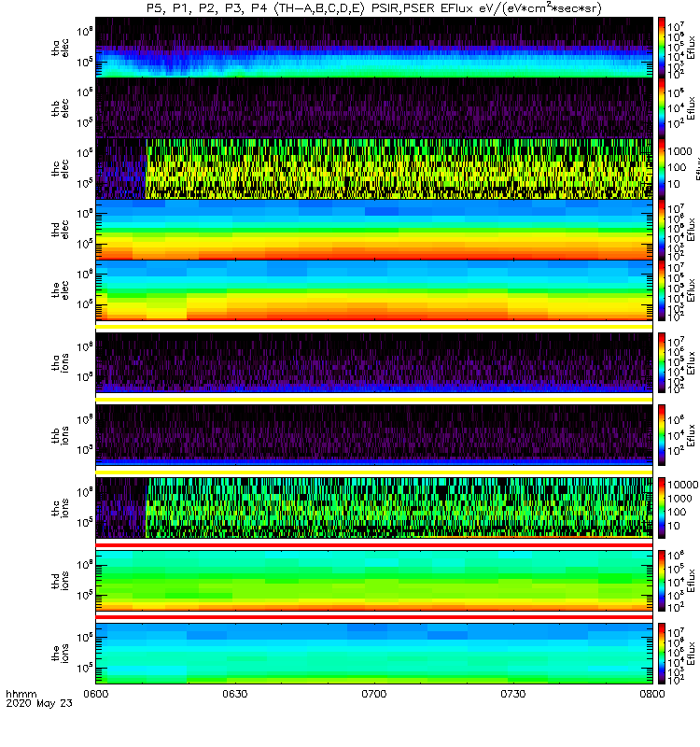Pick the color bar beside tha ions panel
This screenshot has width=700, height=747.
(662, 362)
